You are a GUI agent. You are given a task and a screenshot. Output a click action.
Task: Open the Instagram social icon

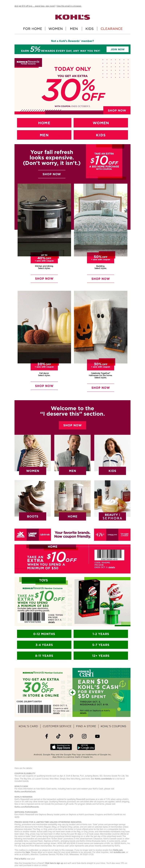coord(84,736)
